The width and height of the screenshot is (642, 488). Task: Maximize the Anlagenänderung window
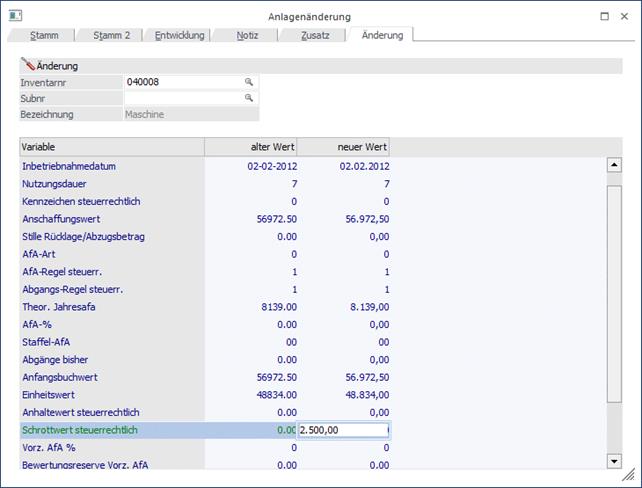coord(604,17)
